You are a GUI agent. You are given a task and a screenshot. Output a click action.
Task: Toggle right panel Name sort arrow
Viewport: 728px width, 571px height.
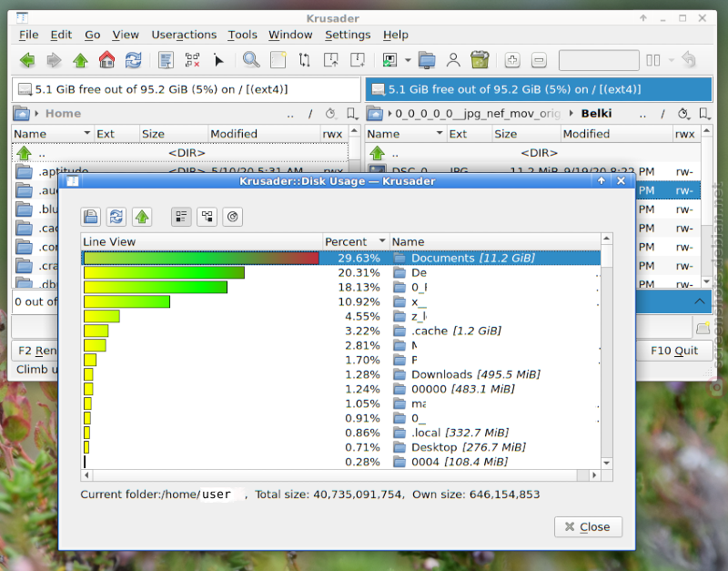coord(440,133)
